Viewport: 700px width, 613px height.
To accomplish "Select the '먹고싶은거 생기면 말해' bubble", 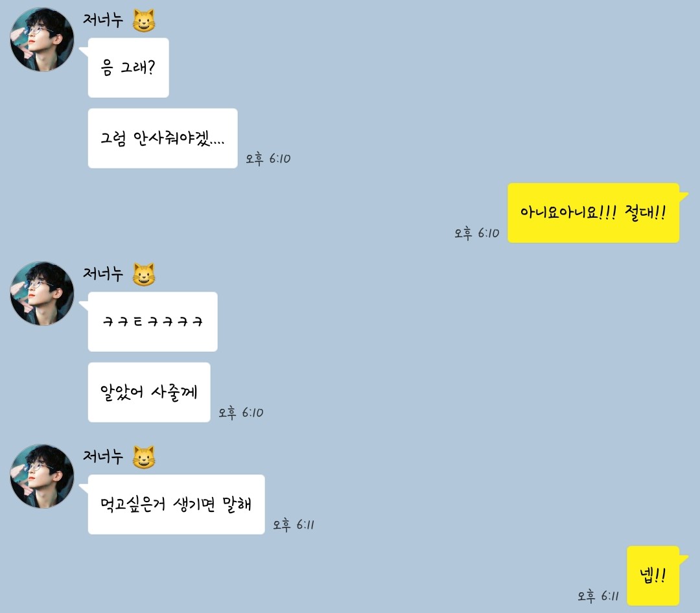I will tap(176, 504).
